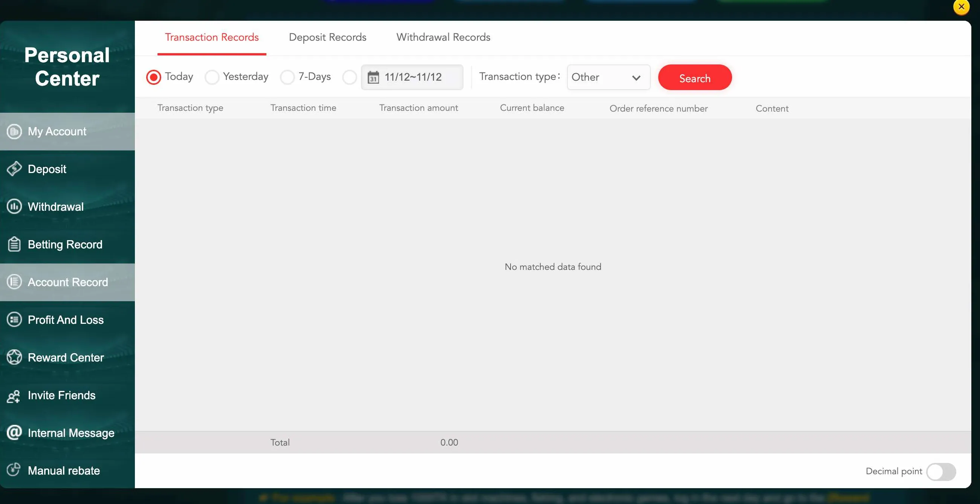Open the Invite Friends people icon

[14, 395]
